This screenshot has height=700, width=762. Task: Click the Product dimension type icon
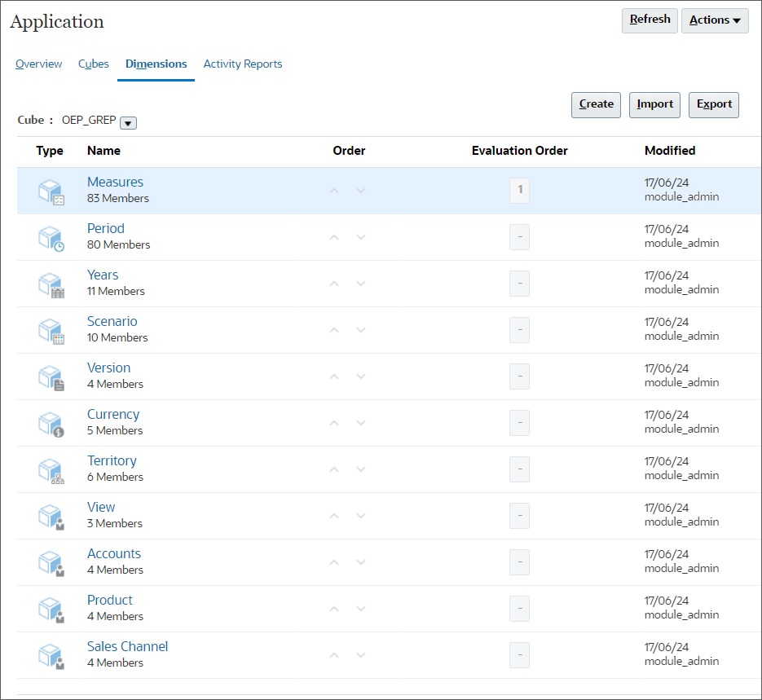pos(51,610)
